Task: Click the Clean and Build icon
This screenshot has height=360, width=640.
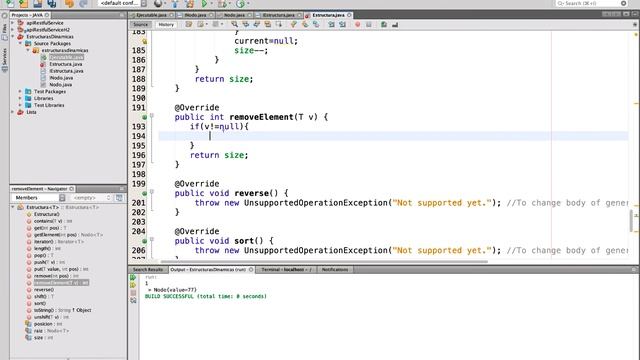Action: click(190, 4)
